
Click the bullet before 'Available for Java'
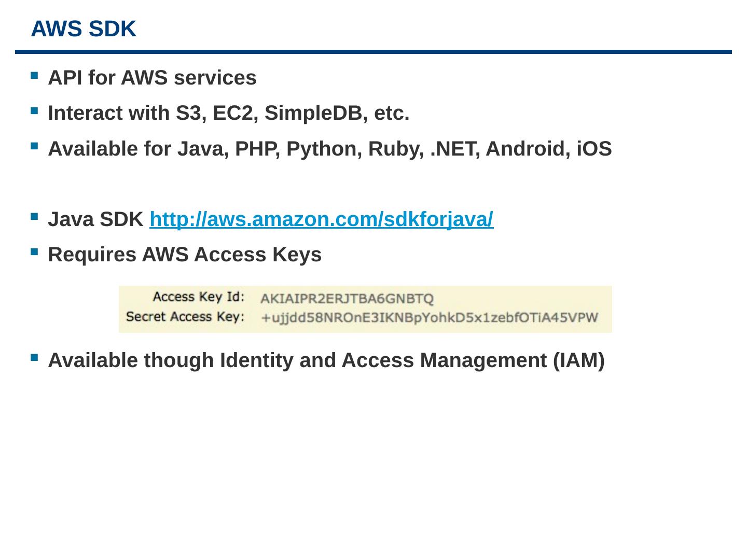[x=34, y=147]
